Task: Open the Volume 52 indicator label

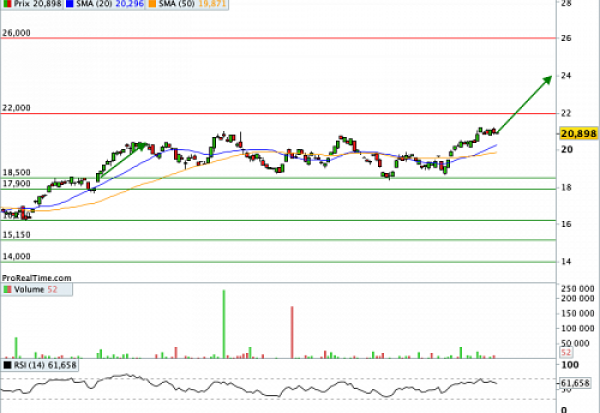Action: tap(37, 289)
